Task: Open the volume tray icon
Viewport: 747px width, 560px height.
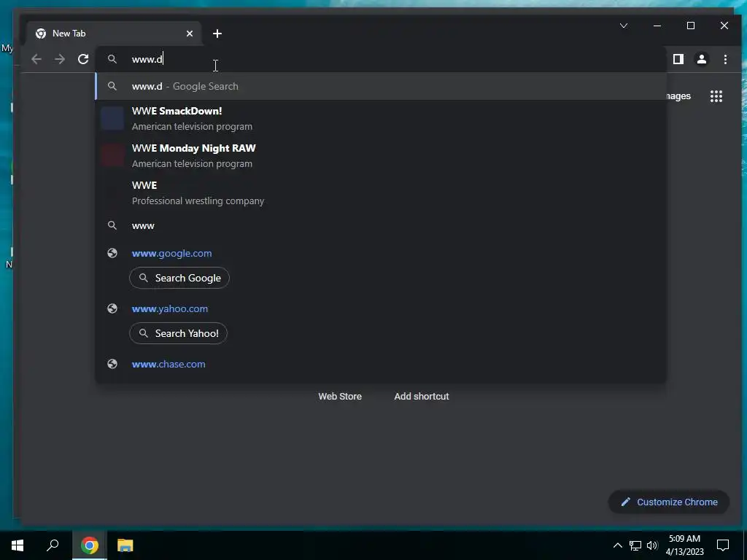Action: pyautogui.click(x=653, y=545)
